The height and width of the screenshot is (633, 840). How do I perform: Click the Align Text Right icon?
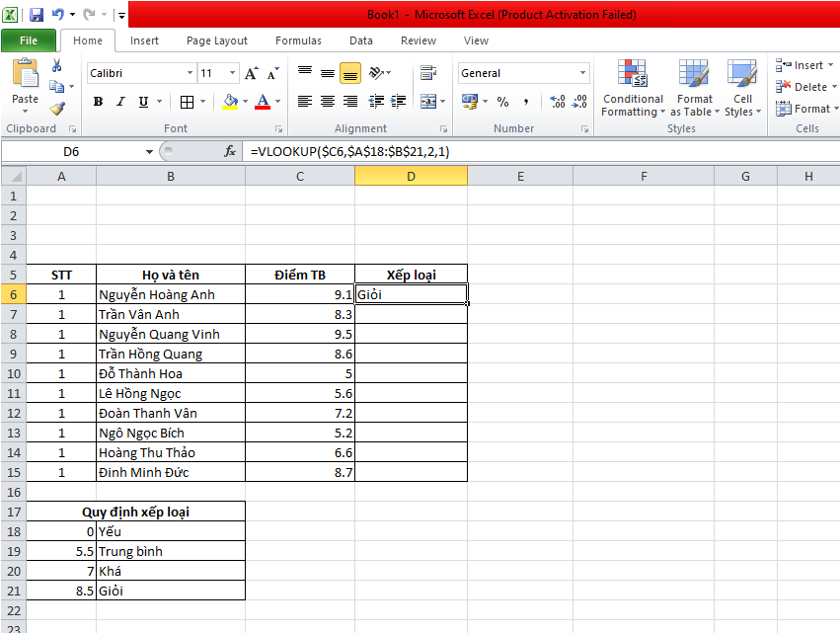pos(350,102)
